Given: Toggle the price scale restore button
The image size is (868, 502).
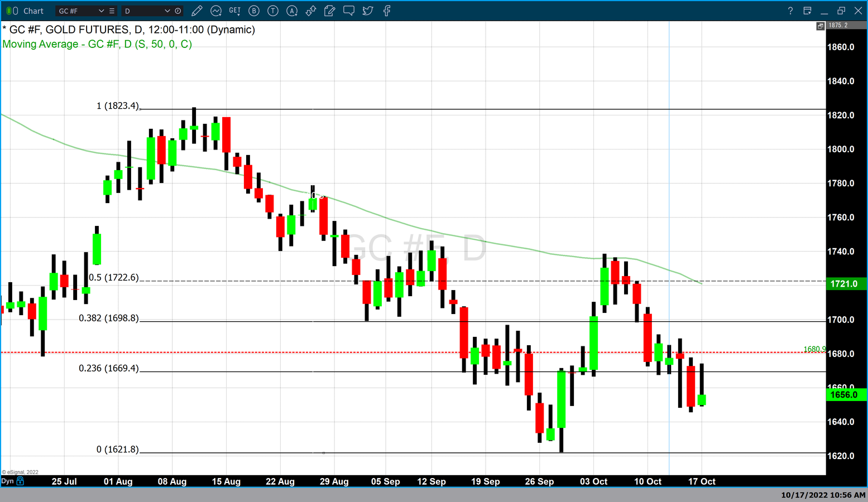Looking at the screenshot, I should [820, 26].
